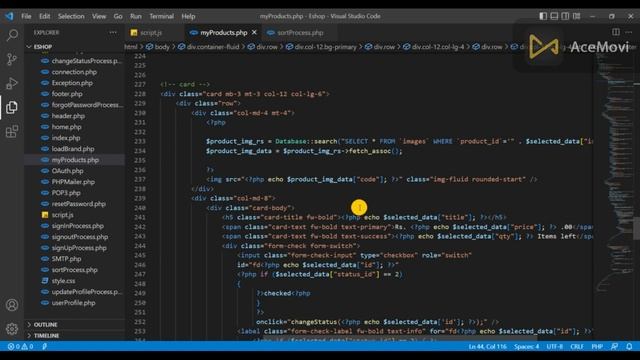The image size is (640, 360).
Task: Click the port forwarding status icon
Action: pos(44,347)
